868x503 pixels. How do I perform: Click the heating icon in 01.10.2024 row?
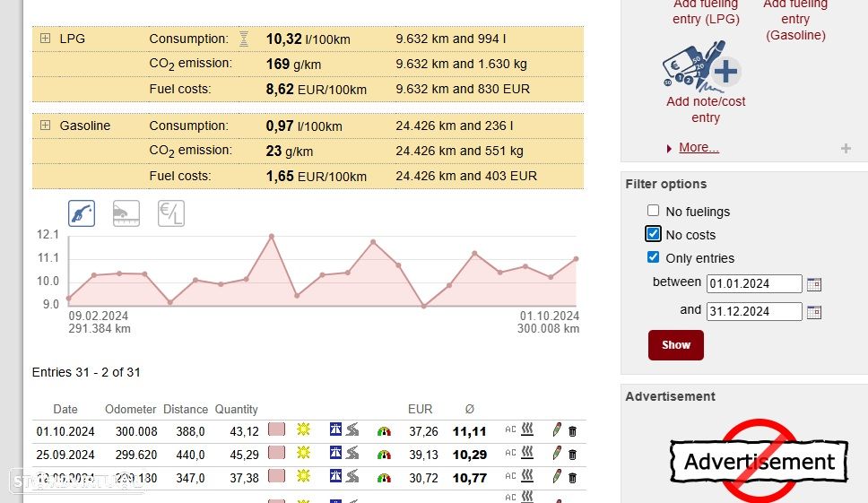click(x=527, y=429)
